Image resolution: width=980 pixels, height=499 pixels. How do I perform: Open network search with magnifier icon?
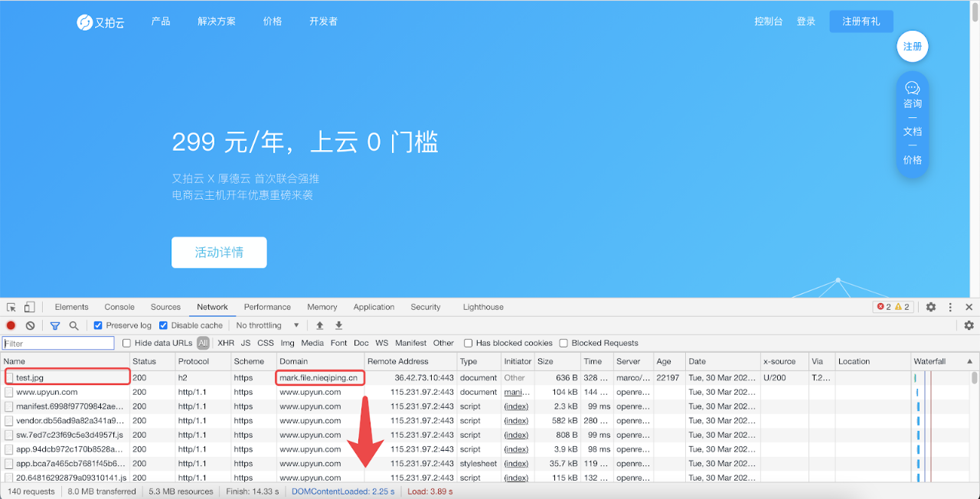[74, 325]
